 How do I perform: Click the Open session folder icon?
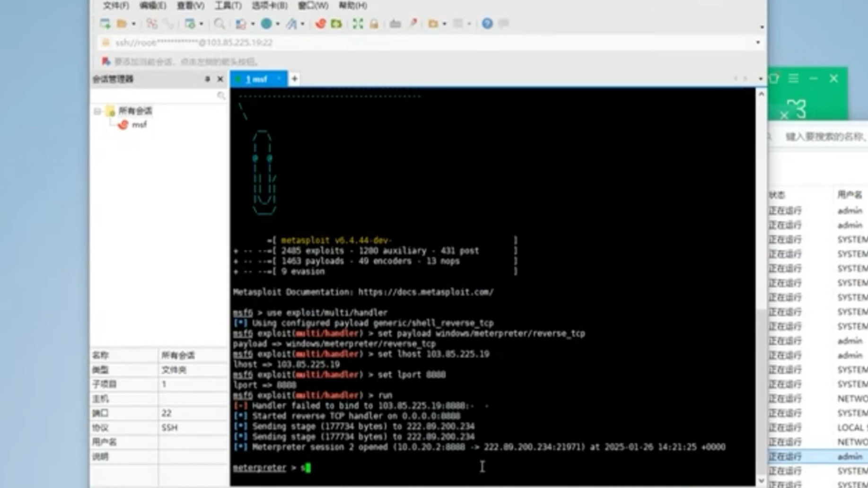(122, 23)
